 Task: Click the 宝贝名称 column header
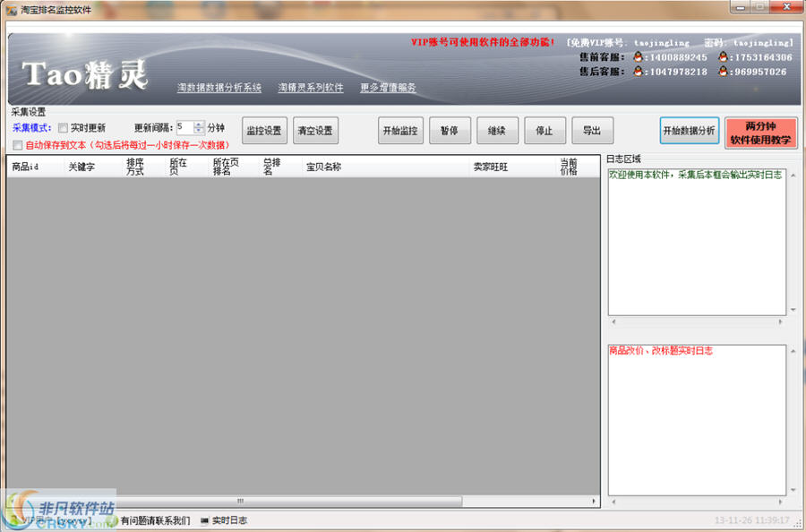click(x=385, y=167)
